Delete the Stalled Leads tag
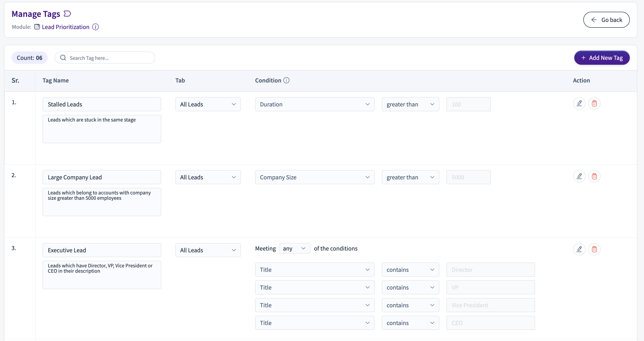The image size is (644, 341). (594, 103)
